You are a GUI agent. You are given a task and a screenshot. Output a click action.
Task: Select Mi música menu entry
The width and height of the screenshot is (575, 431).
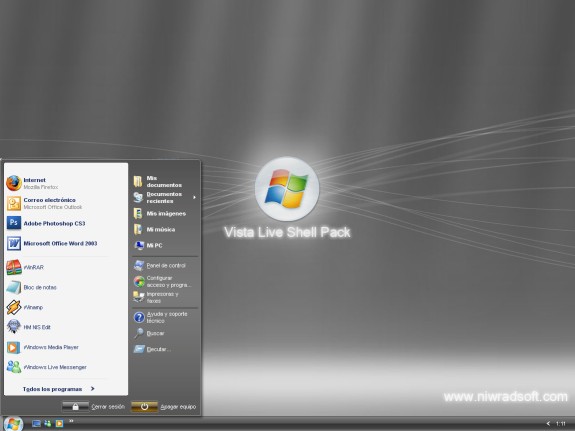(165, 229)
